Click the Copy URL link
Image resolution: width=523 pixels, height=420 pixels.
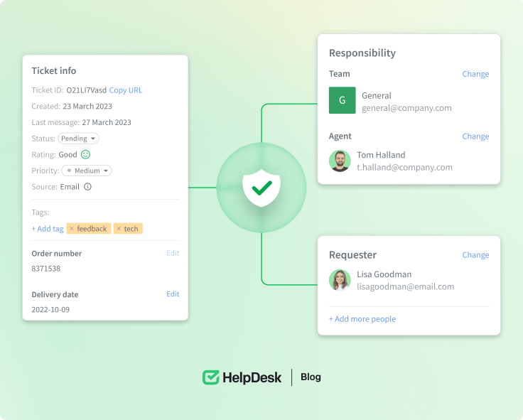coord(126,90)
